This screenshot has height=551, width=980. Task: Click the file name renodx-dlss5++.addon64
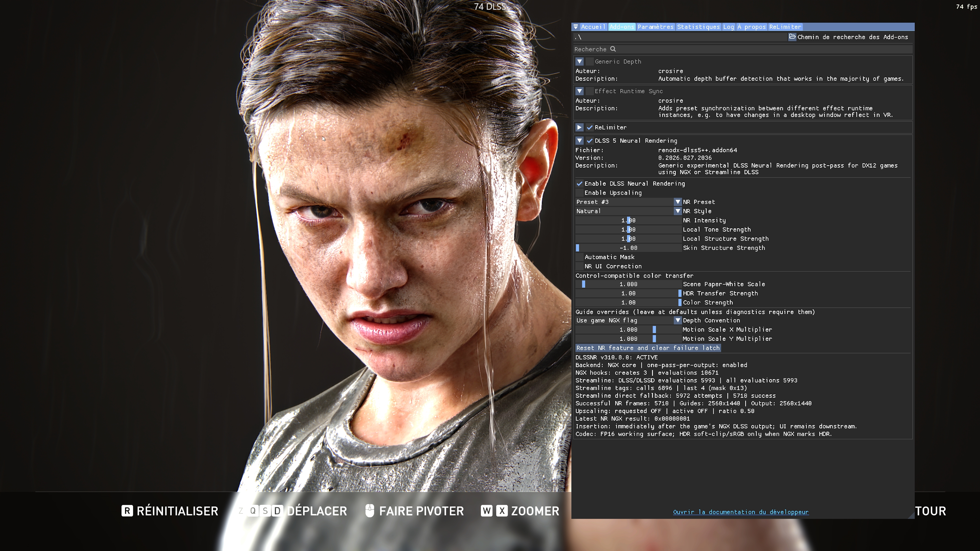click(698, 150)
